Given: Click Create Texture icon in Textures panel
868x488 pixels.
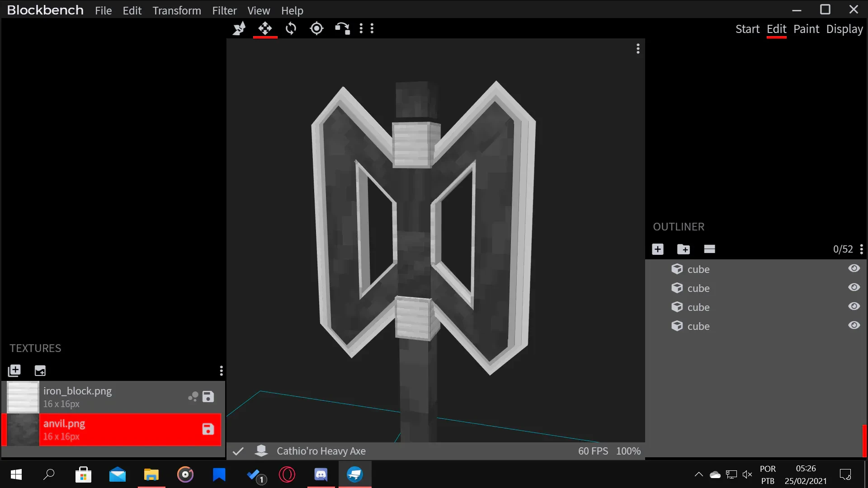Looking at the screenshot, I should coord(40,371).
